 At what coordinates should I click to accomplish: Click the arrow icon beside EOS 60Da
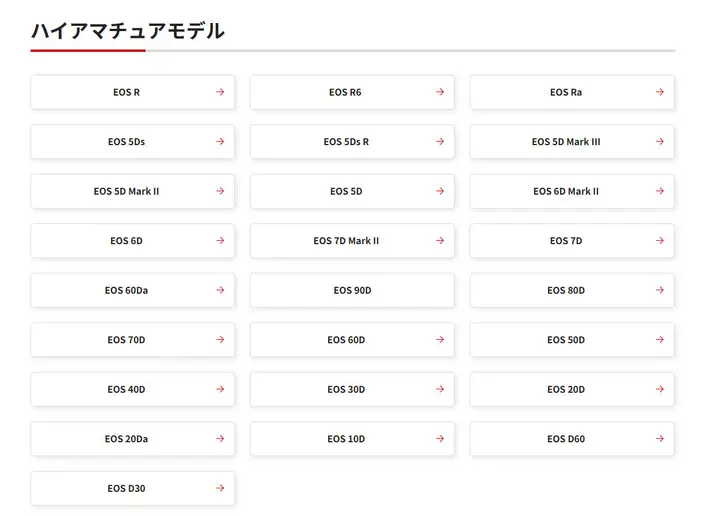[x=220, y=290]
